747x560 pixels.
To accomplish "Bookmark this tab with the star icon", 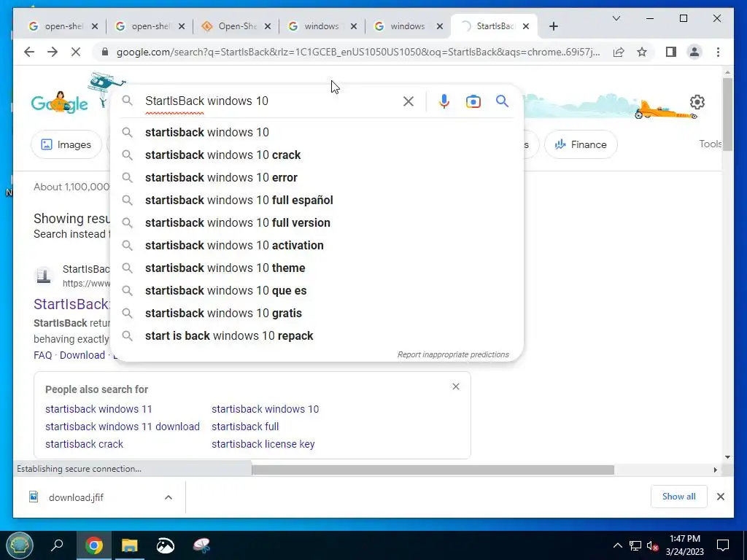I will pyautogui.click(x=642, y=52).
